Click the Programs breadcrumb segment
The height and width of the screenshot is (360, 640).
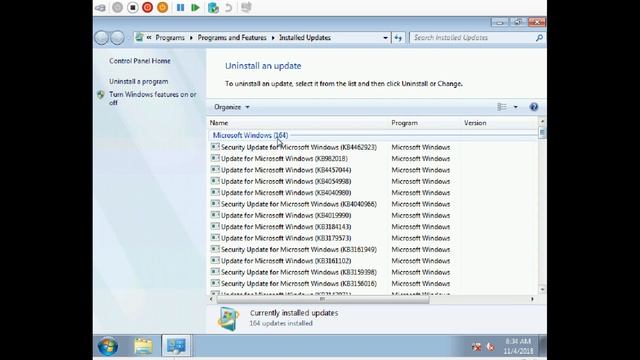point(170,38)
